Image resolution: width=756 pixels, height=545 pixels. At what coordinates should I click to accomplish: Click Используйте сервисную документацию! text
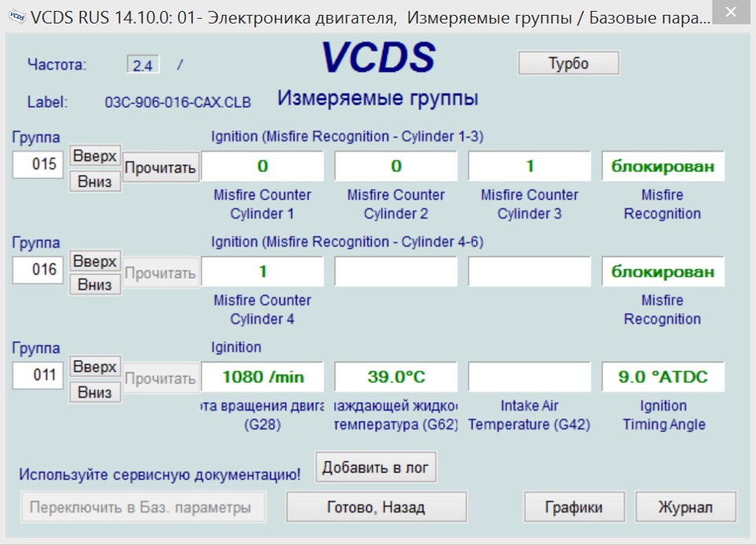pyautogui.click(x=160, y=475)
